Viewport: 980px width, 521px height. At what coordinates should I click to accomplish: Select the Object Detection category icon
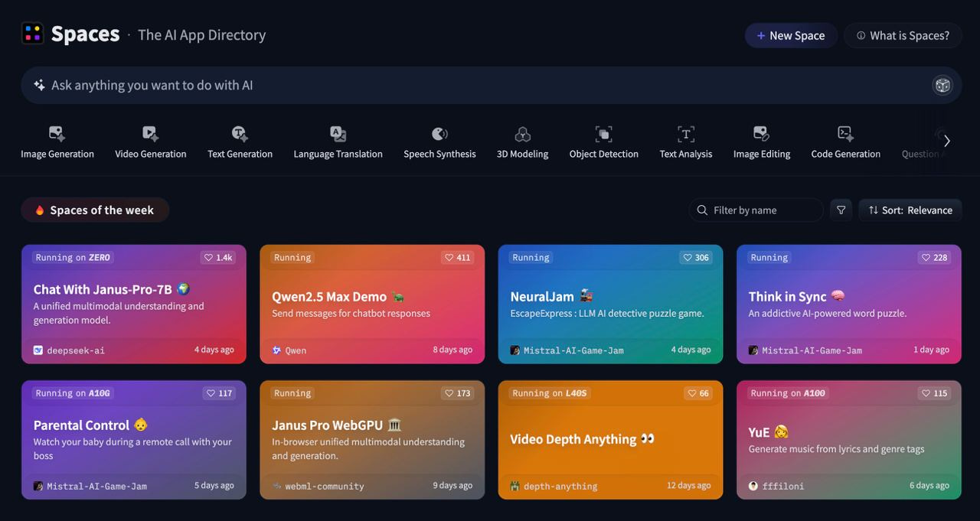[x=603, y=134]
